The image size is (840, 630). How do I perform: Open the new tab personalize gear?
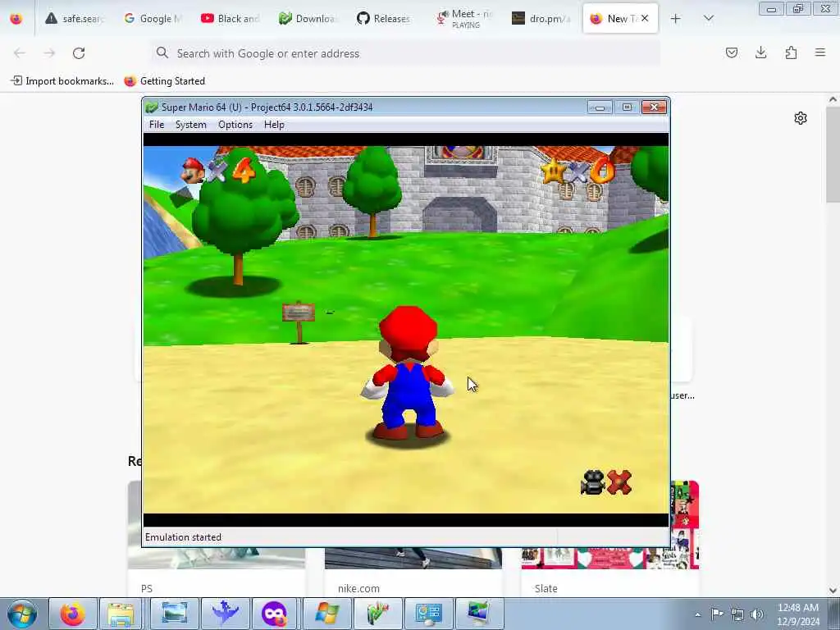pyautogui.click(x=801, y=118)
